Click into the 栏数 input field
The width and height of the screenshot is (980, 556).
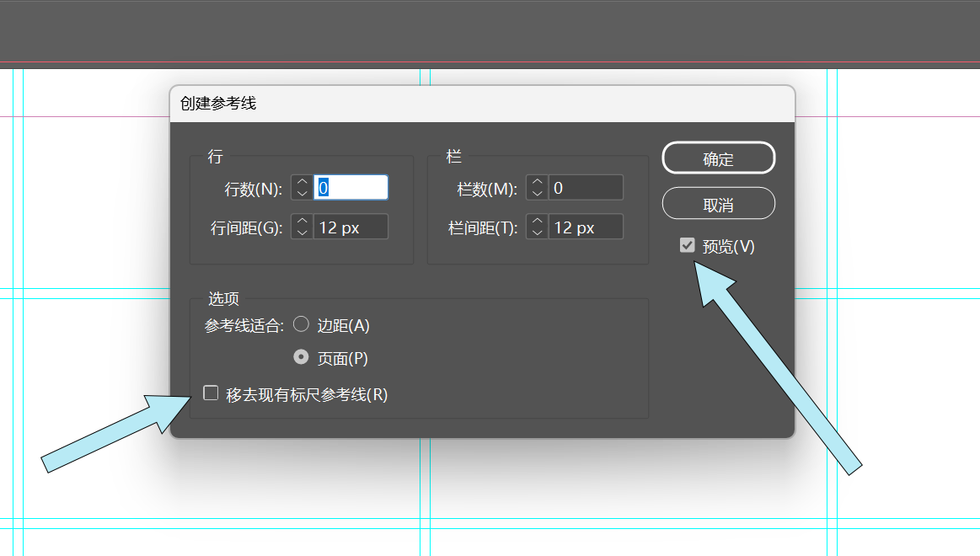(586, 187)
